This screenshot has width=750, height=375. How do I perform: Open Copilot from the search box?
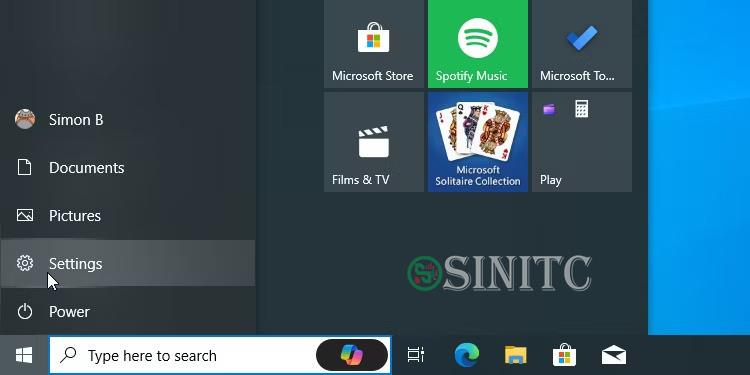pyautogui.click(x=352, y=355)
